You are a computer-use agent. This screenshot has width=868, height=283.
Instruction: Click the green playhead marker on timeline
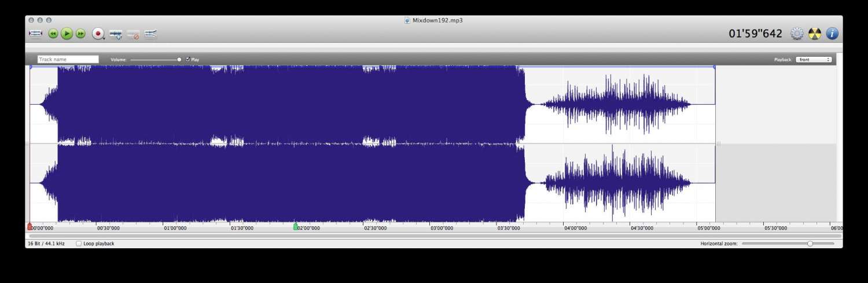(x=296, y=227)
